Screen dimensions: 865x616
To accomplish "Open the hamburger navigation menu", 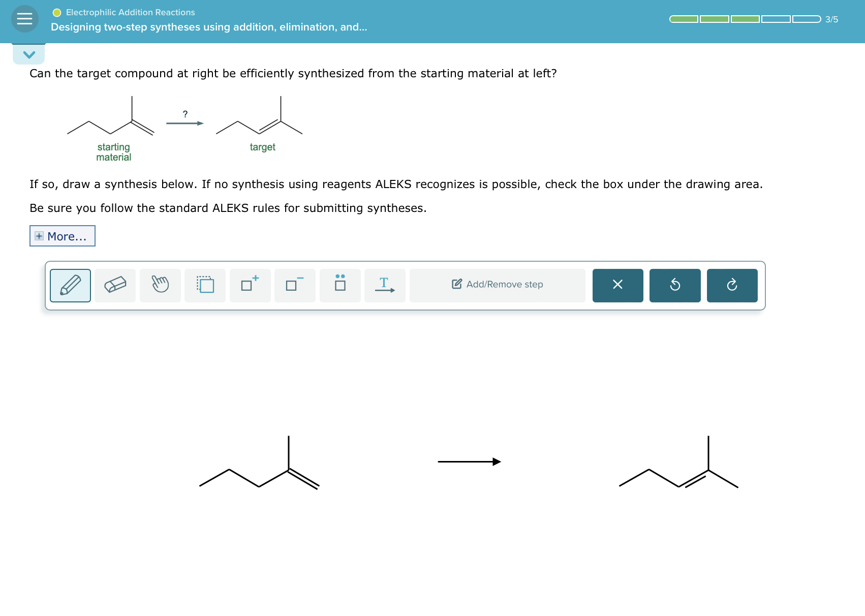I will (x=25, y=19).
